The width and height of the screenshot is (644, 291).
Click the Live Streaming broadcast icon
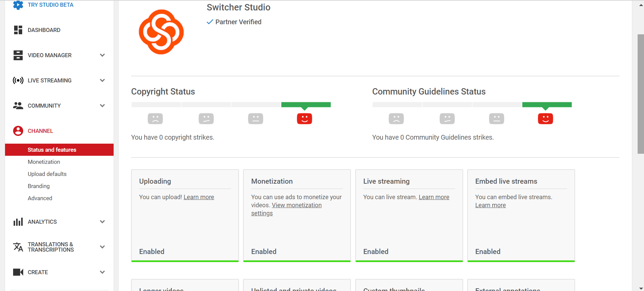pos(18,80)
